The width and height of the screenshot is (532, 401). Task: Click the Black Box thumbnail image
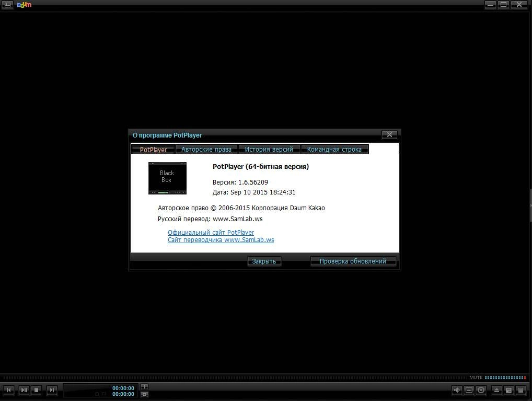tap(167, 178)
